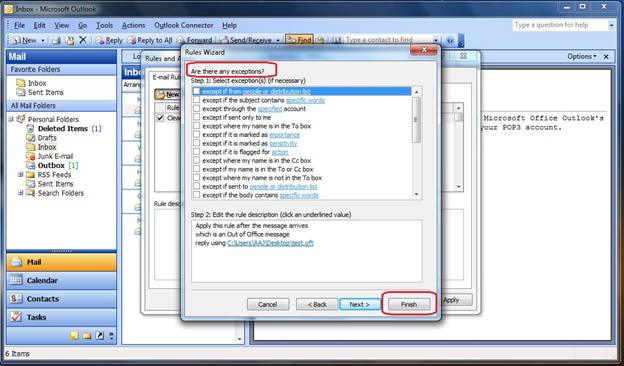Open the Outlook Connector menu
This screenshot has height=366, width=624.
click(x=184, y=25)
